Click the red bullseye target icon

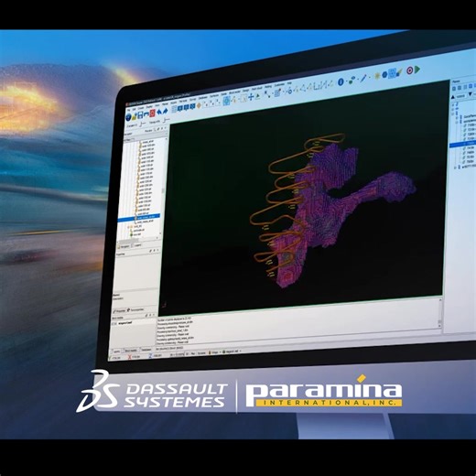tap(410, 70)
